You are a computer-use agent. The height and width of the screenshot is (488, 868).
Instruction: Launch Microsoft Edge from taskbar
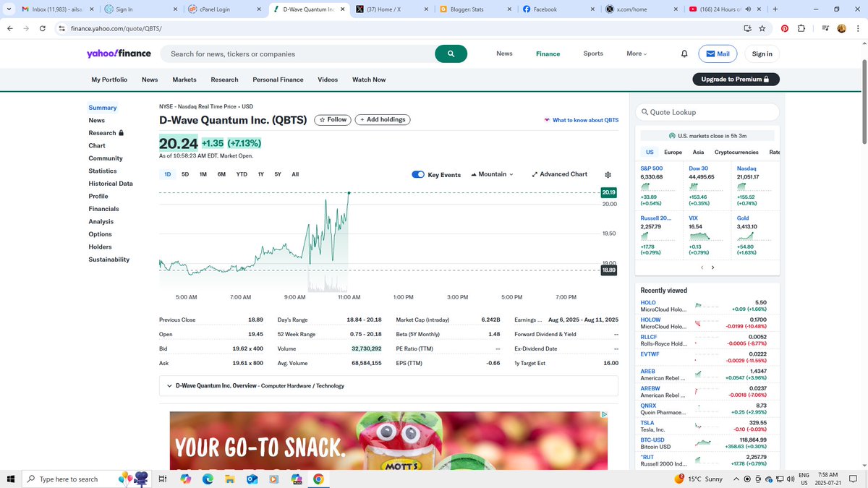207,479
